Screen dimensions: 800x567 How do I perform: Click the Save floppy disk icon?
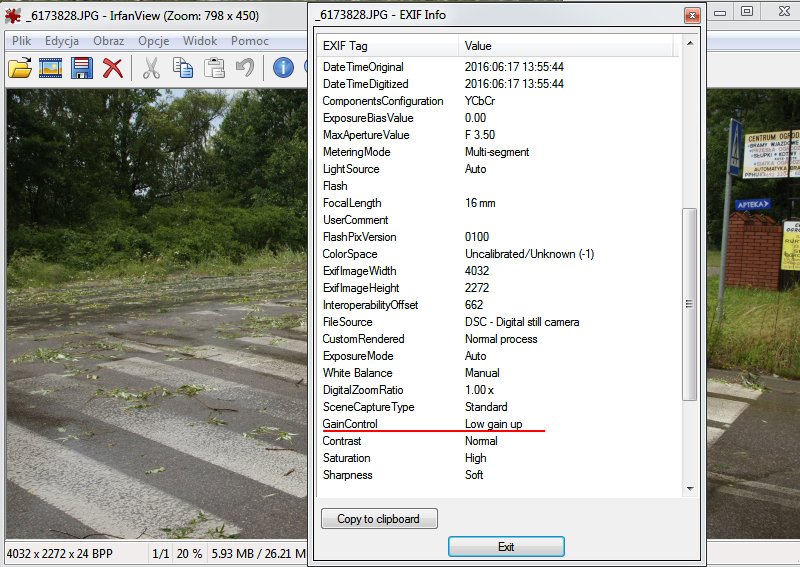click(82, 68)
